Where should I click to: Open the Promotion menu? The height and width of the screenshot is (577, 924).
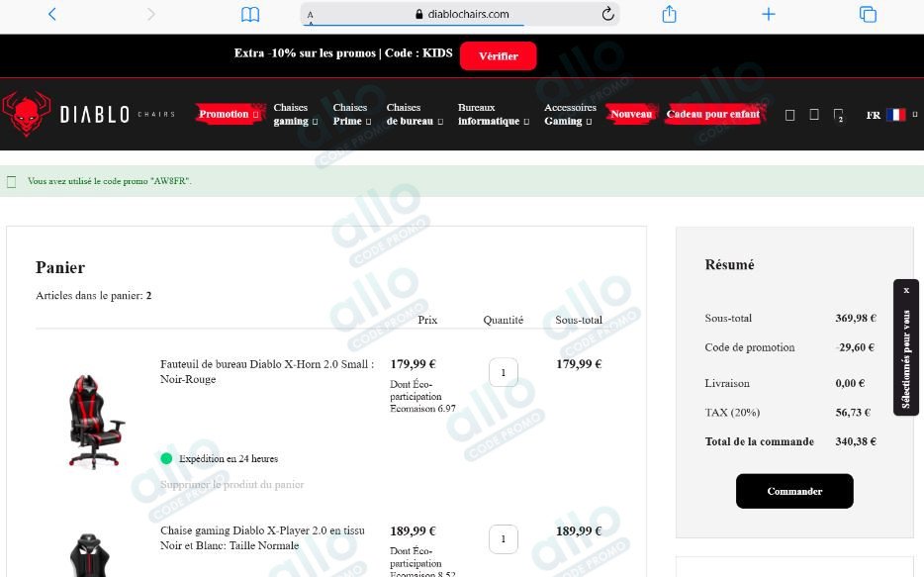point(229,114)
